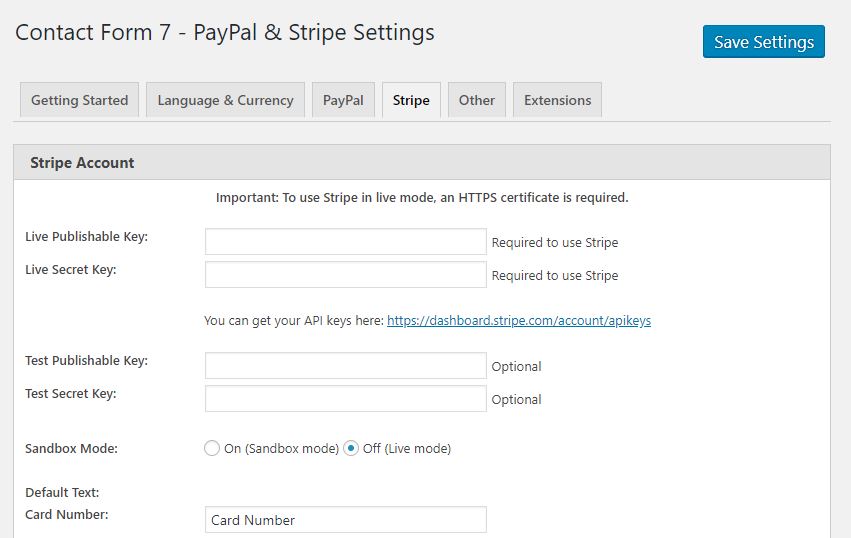Select the Off (Live mode) radio button

(x=351, y=448)
